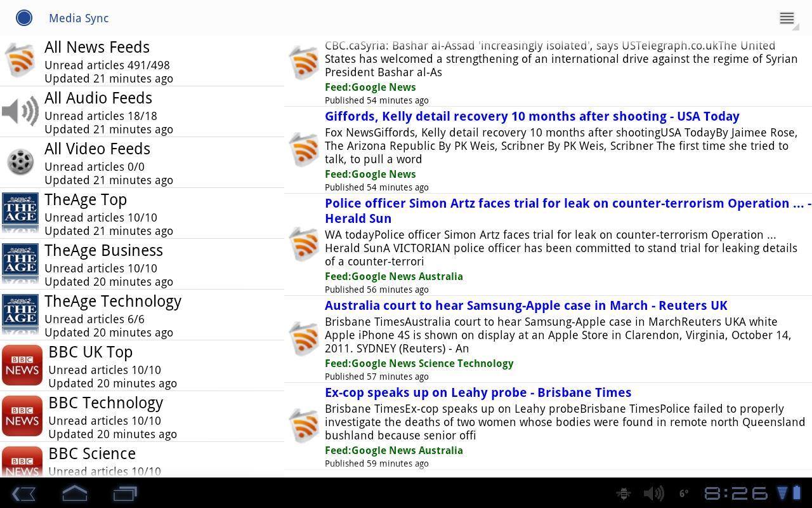Open All Audio Feeds speaker icon

(20, 112)
